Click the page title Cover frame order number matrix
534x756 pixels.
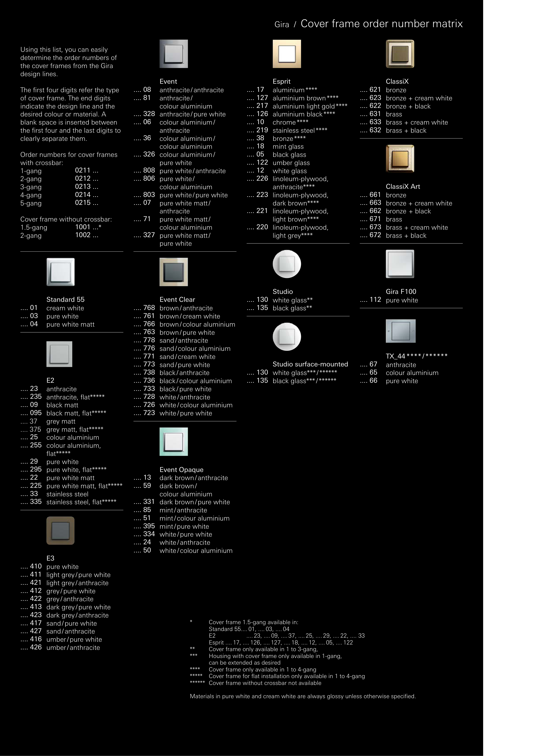pyautogui.click(x=381, y=24)
